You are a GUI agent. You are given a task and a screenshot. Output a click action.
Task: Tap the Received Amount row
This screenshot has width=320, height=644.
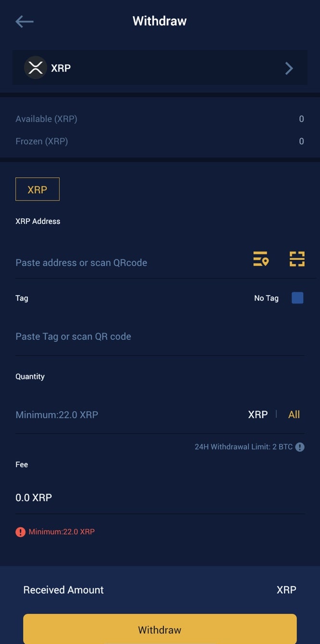160,590
